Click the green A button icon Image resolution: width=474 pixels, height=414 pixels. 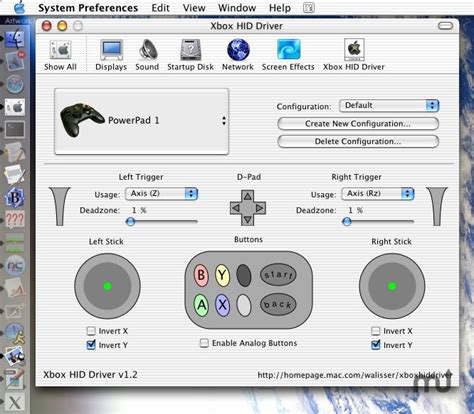pyautogui.click(x=201, y=305)
